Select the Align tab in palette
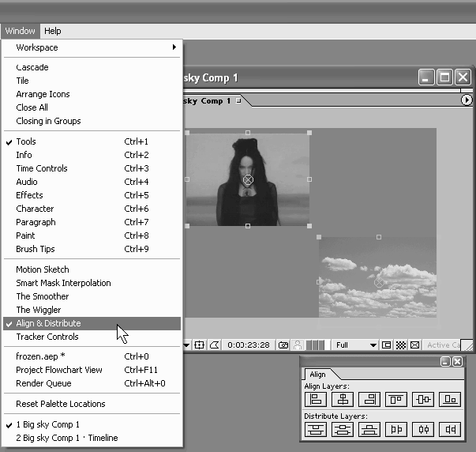Viewport: 476px width, 452px height. point(317,375)
